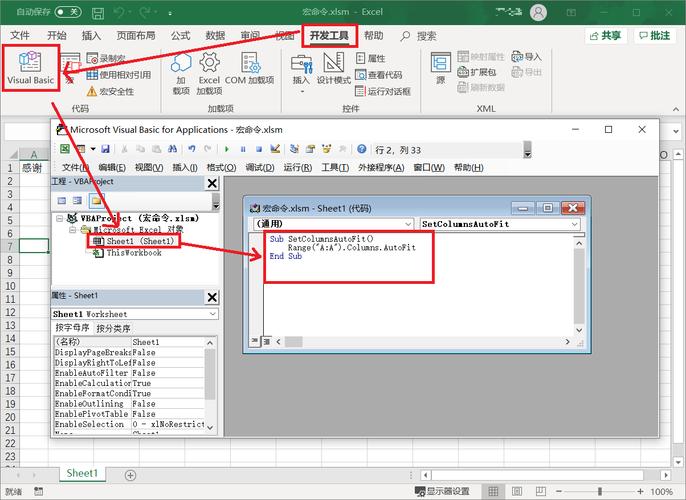Open the 文件 ribbon tab in Excel
The height and width of the screenshot is (500, 686).
click(20, 35)
